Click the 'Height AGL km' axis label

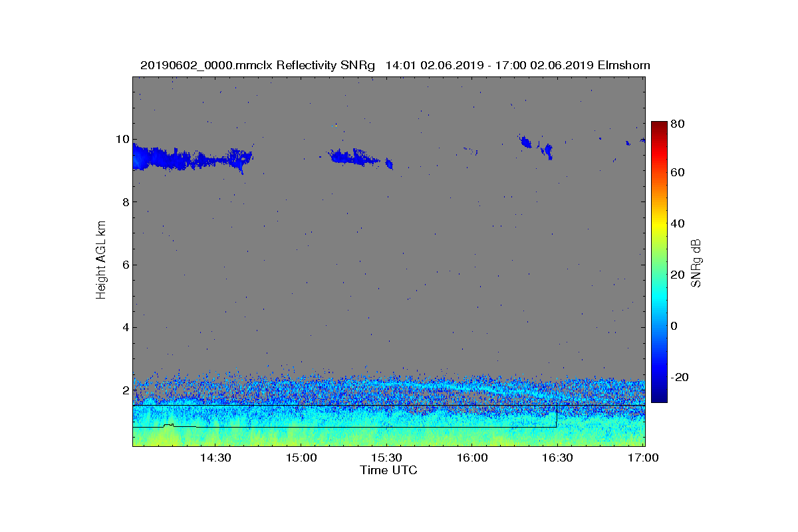click(x=102, y=260)
